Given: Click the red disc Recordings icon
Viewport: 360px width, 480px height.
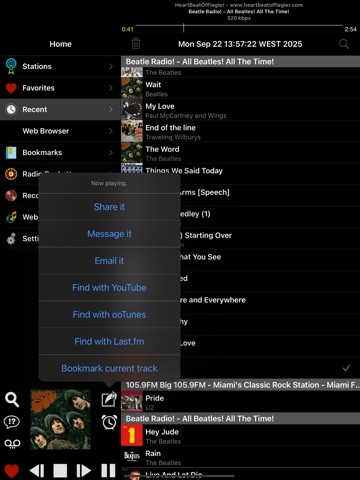Looking at the screenshot, I should tap(11, 196).
